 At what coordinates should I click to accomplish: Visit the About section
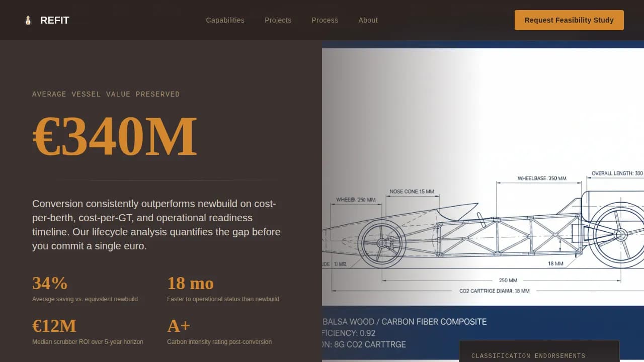(368, 20)
